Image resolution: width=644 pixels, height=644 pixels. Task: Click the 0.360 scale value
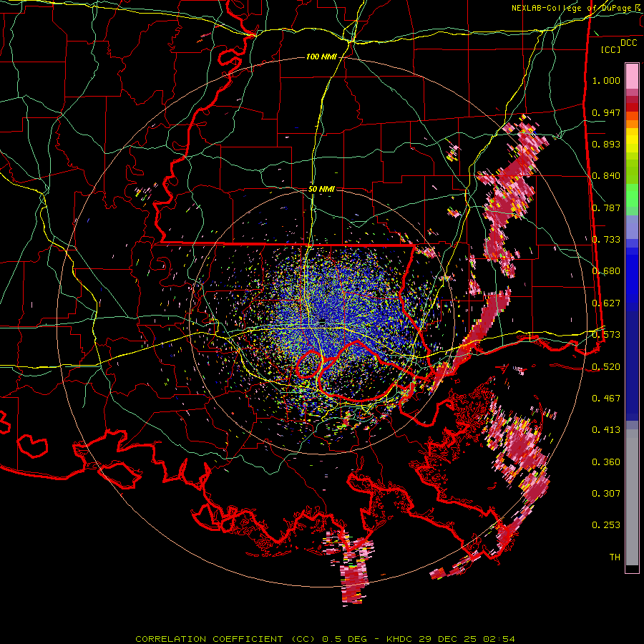pyautogui.click(x=606, y=462)
